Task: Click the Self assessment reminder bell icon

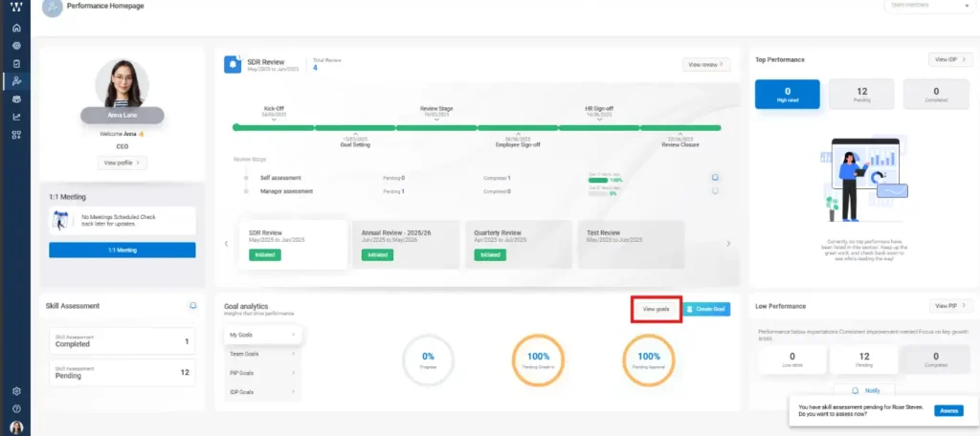Action: coord(714,177)
